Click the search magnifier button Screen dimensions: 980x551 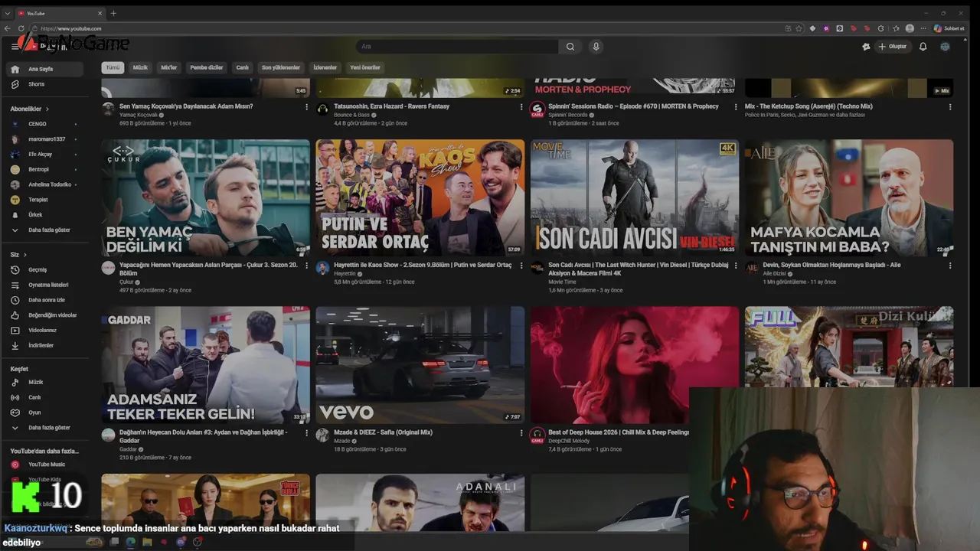click(x=570, y=47)
